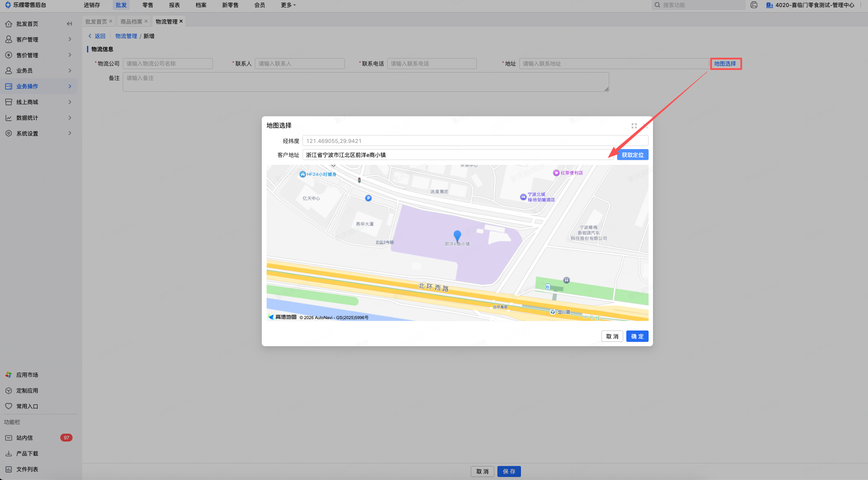Open 产品下载 in sidebar

click(x=27, y=454)
